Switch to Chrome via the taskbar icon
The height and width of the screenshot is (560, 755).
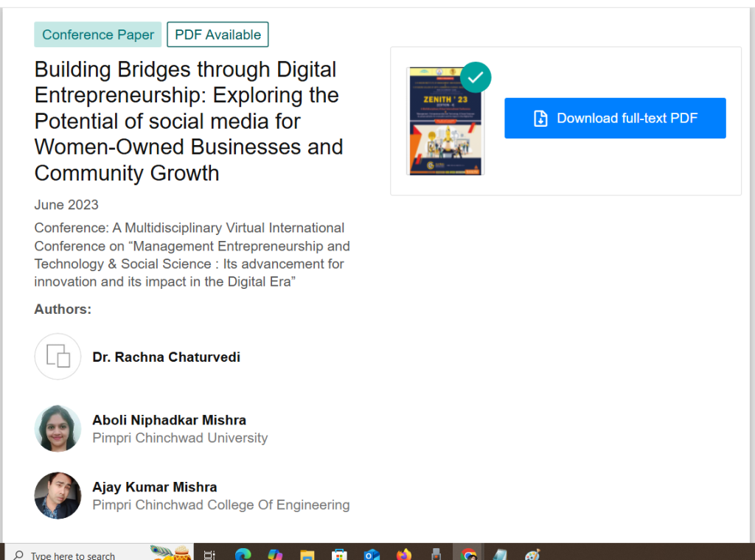coord(469,553)
